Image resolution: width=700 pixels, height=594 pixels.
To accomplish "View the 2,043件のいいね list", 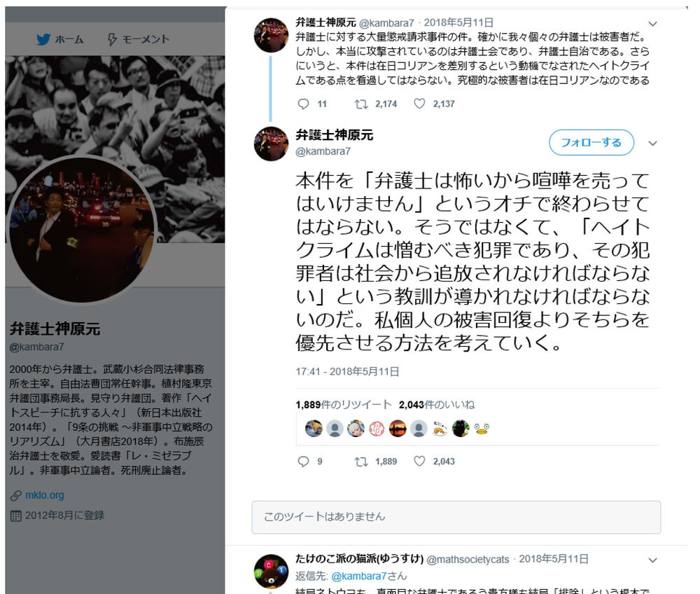I will click(437, 405).
